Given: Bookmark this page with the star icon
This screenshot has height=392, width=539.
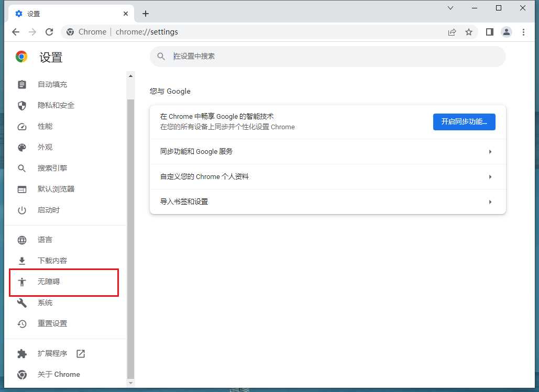Looking at the screenshot, I should tap(469, 32).
